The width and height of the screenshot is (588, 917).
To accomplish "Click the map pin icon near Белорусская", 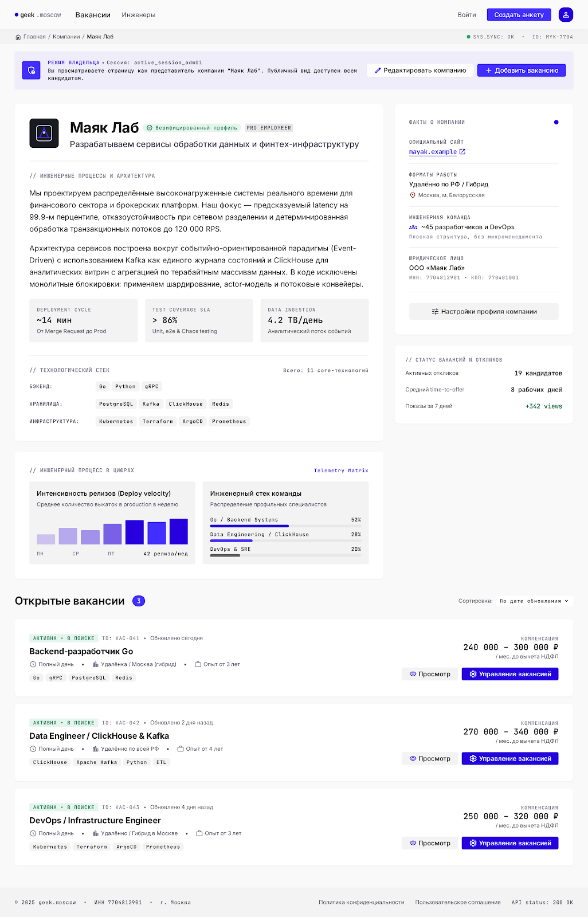I will [x=412, y=195].
